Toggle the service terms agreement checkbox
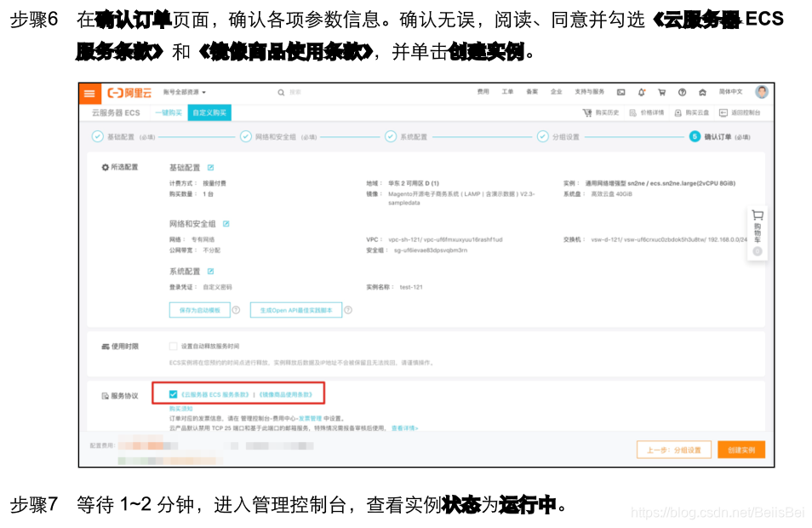 click(173, 394)
